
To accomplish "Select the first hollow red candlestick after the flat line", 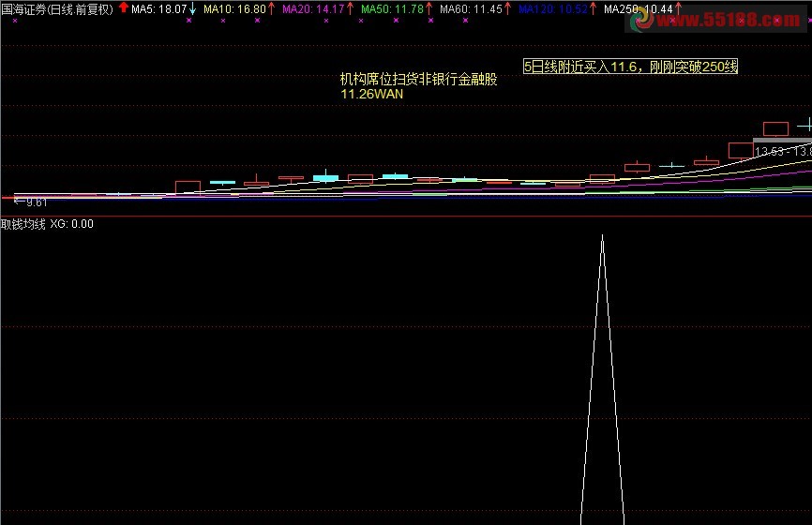I will (x=188, y=187).
